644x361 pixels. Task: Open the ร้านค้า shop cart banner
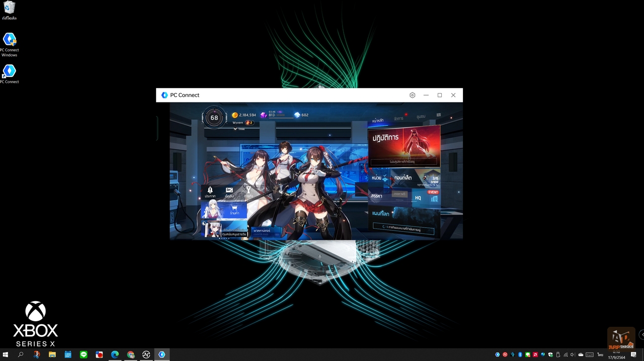point(224,210)
